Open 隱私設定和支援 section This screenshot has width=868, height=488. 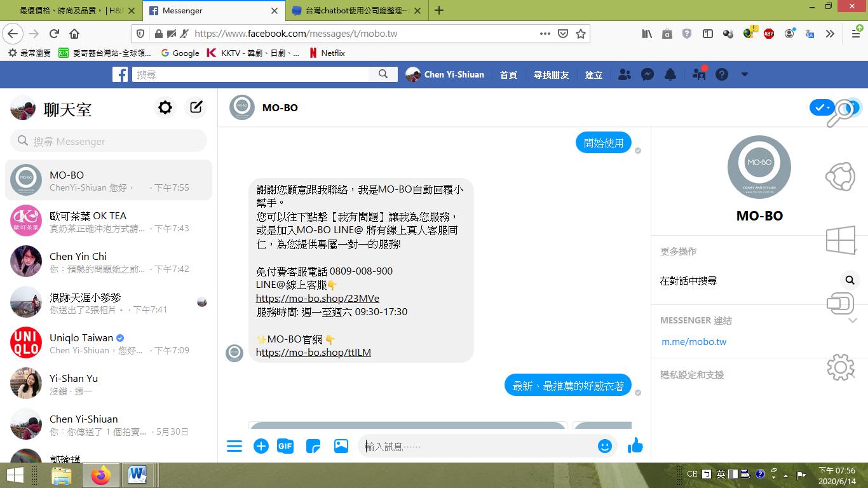(692, 375)
